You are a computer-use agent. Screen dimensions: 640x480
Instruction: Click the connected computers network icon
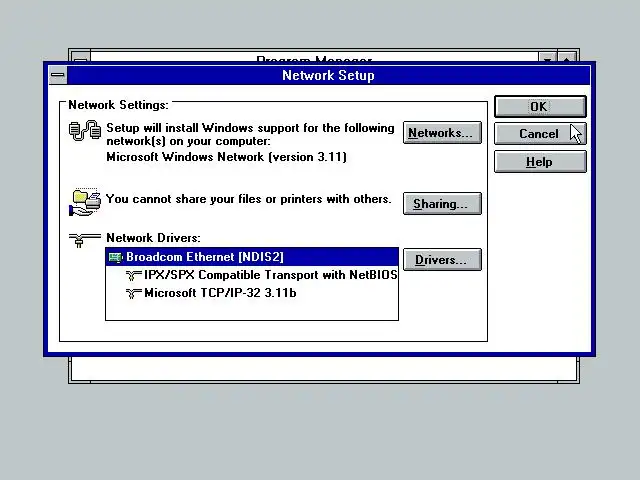85,131
